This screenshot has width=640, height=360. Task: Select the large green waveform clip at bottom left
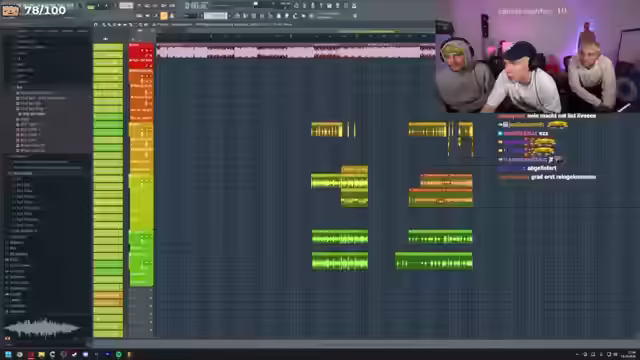tap(340, 261)
